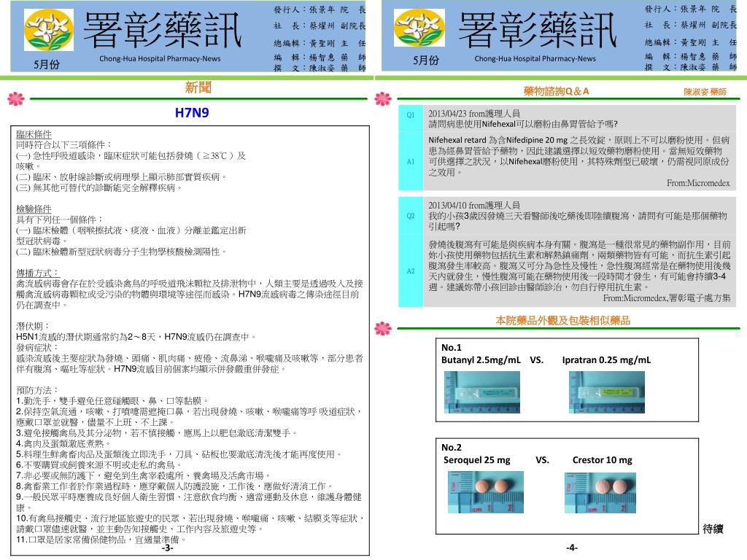Click page number -4-
The height and width of the screenshot is (560, 747).
coord(572,548)
